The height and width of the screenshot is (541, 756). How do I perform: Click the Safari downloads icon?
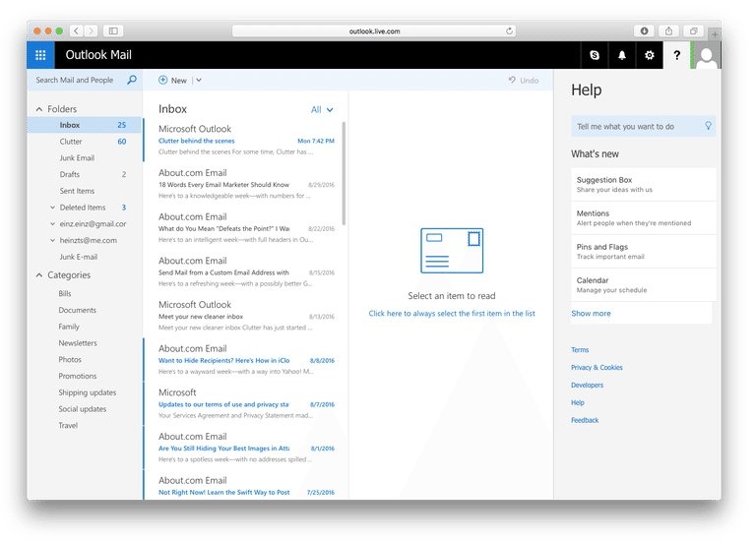[645, 31]
